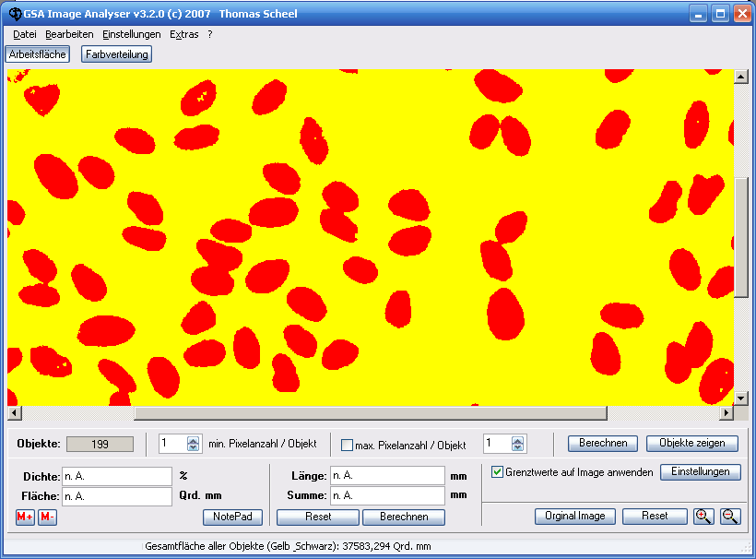
Task: Open the Datei menu
Action: (x=25, y=34)
